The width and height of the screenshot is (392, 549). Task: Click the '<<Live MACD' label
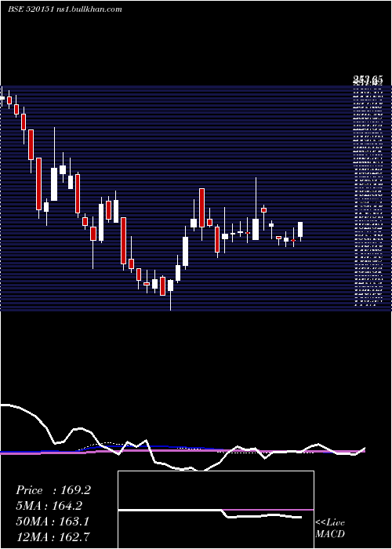(330, 529)
